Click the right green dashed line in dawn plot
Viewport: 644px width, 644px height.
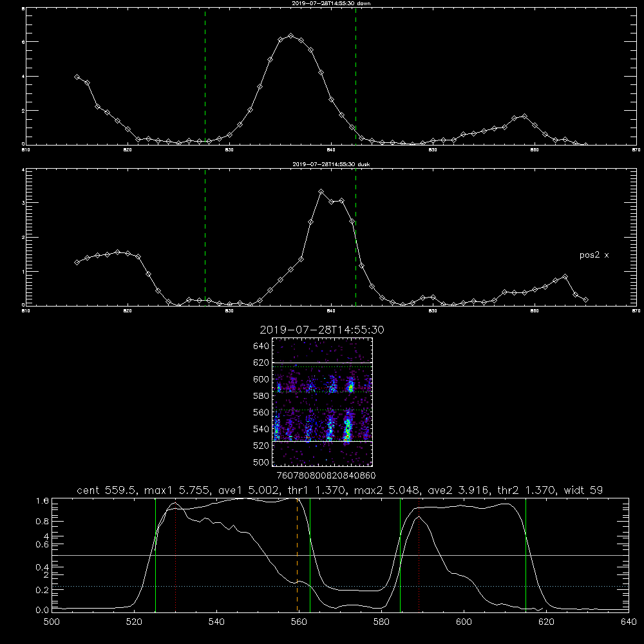[355, 77]
